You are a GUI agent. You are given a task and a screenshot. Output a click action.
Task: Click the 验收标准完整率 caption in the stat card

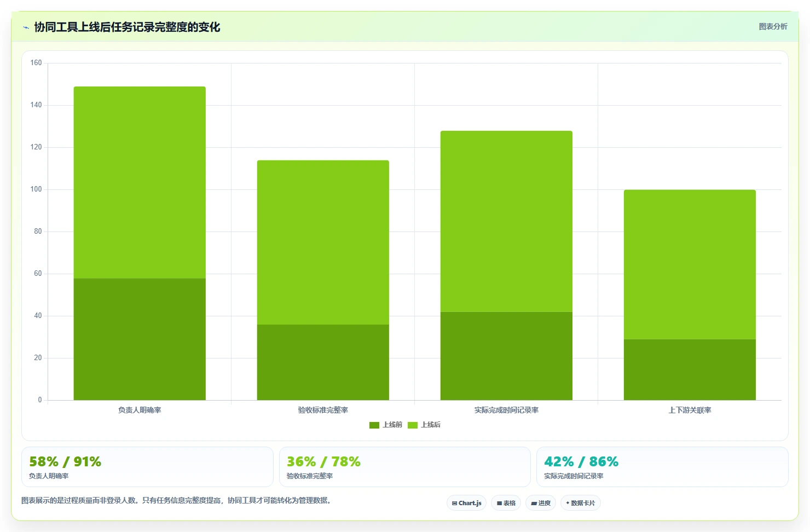310,476
